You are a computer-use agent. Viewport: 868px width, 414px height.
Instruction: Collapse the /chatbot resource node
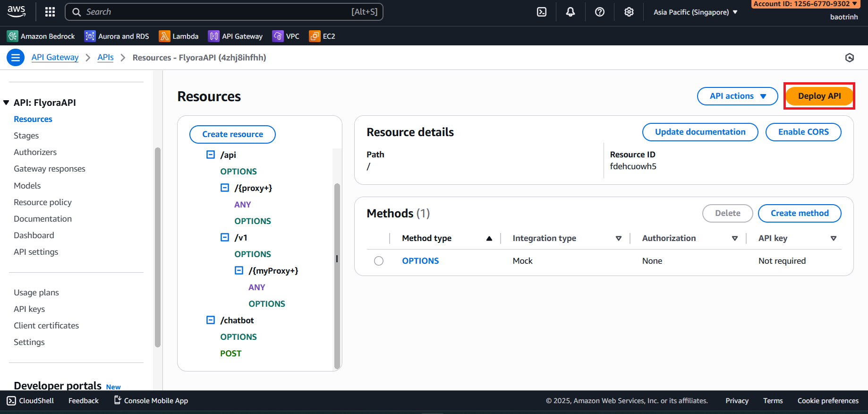coord(211,320)
